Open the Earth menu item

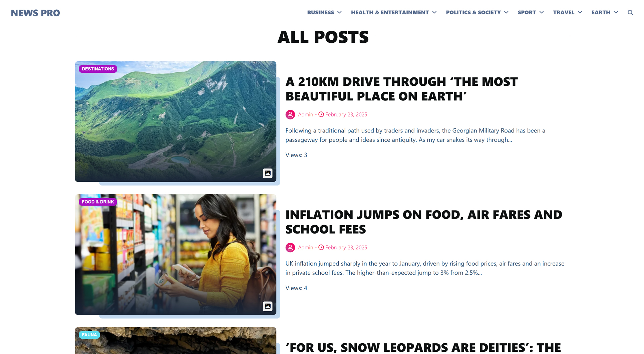(x=601, y=12)
